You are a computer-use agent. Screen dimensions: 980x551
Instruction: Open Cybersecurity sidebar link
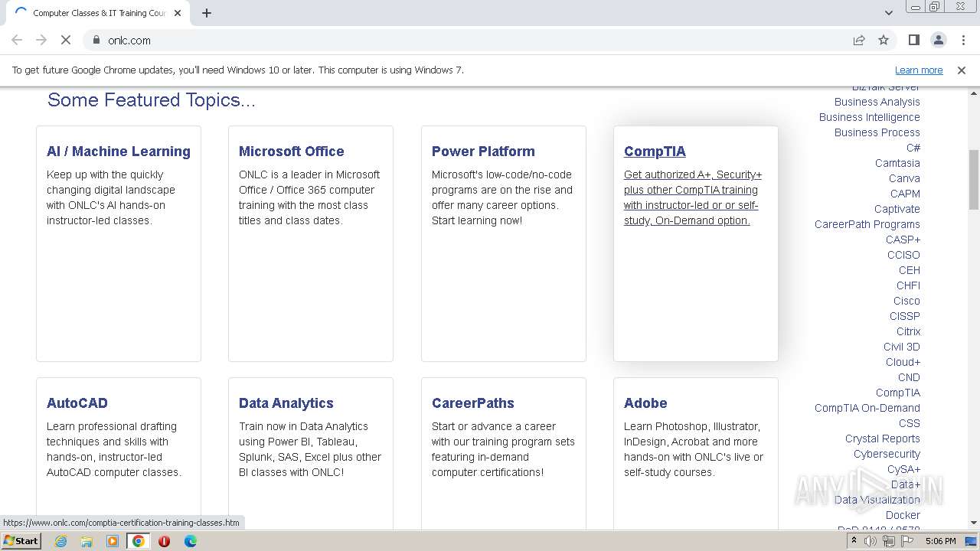pyautogui.click(x=887, y=454)
